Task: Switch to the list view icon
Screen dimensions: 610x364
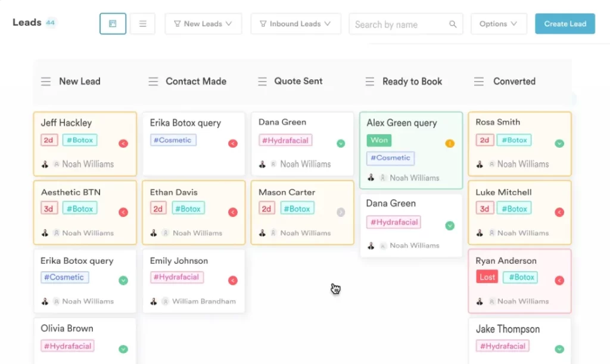Action: click(142, 23)
